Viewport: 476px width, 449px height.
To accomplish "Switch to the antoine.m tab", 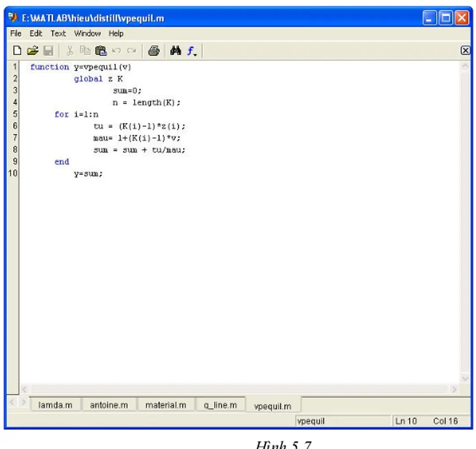I will pos(109,404).
